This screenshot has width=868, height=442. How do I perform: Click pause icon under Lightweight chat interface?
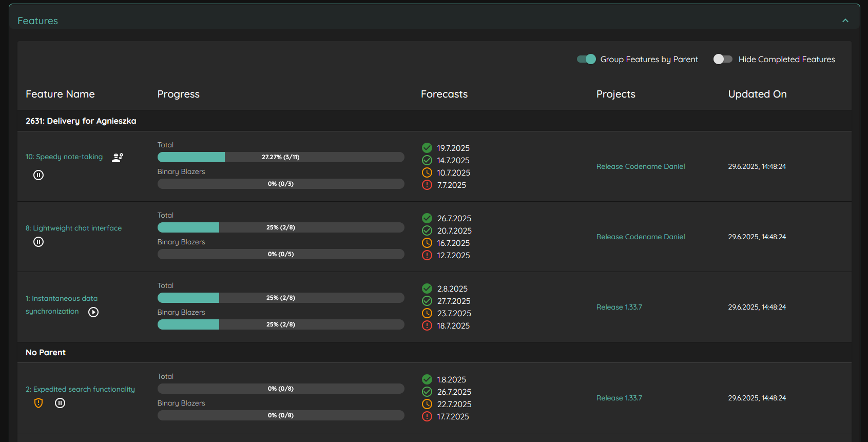(x=38, y=242)
